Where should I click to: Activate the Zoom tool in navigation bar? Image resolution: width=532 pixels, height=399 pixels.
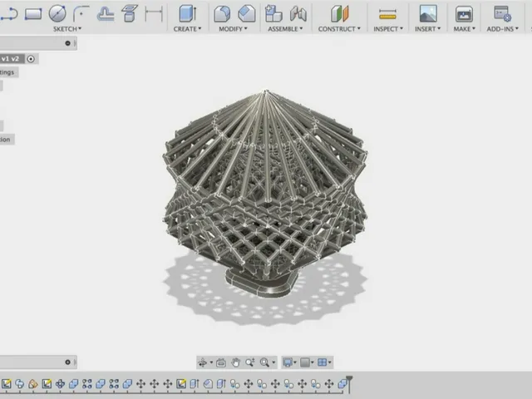[x=250, y=362]
